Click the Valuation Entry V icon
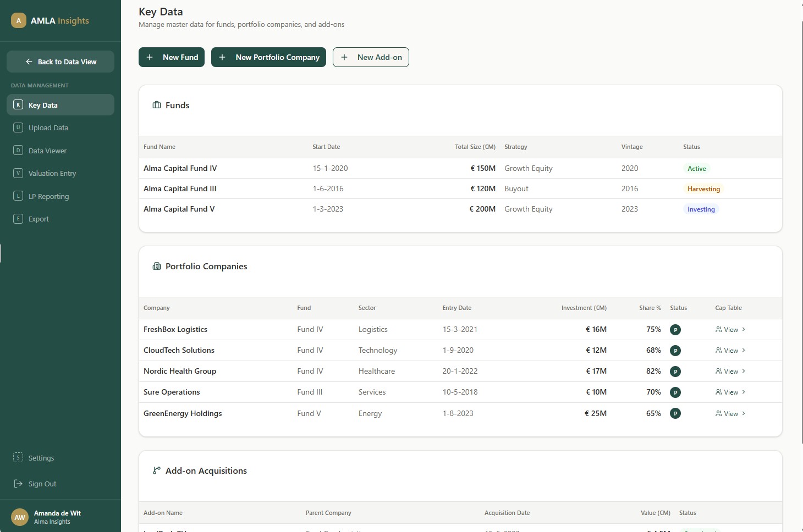The width and height of the screenshot is (803, 532). [18, 173]
